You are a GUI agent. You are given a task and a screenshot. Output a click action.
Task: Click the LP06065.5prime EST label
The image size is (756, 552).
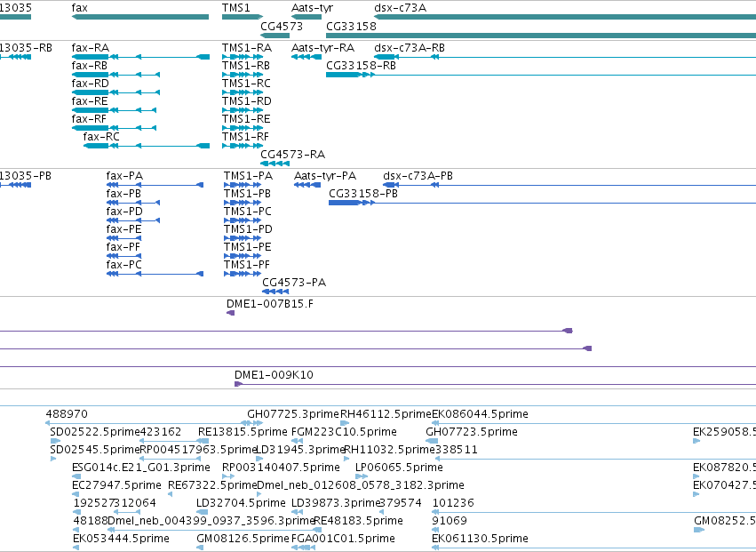coord(399,468)
